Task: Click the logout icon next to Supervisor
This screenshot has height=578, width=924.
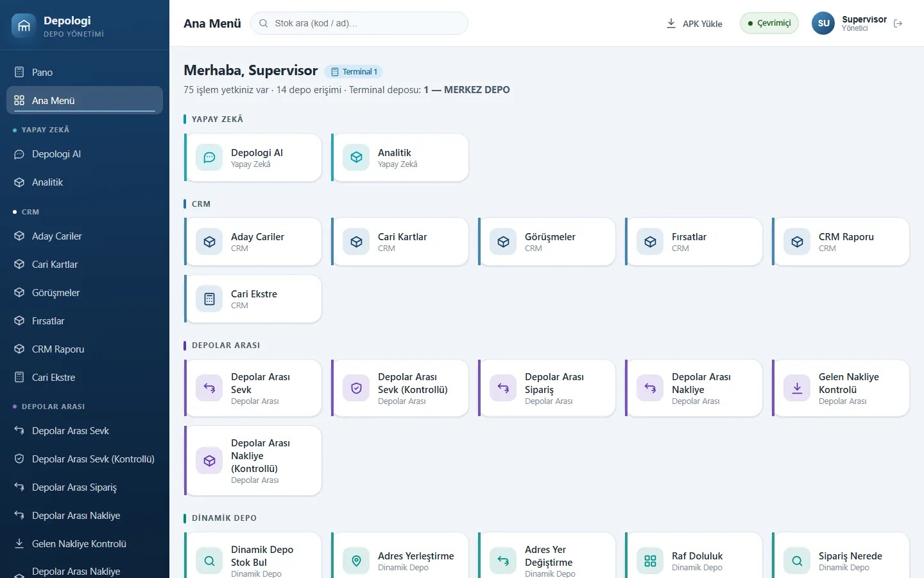Action: (898, 23)
